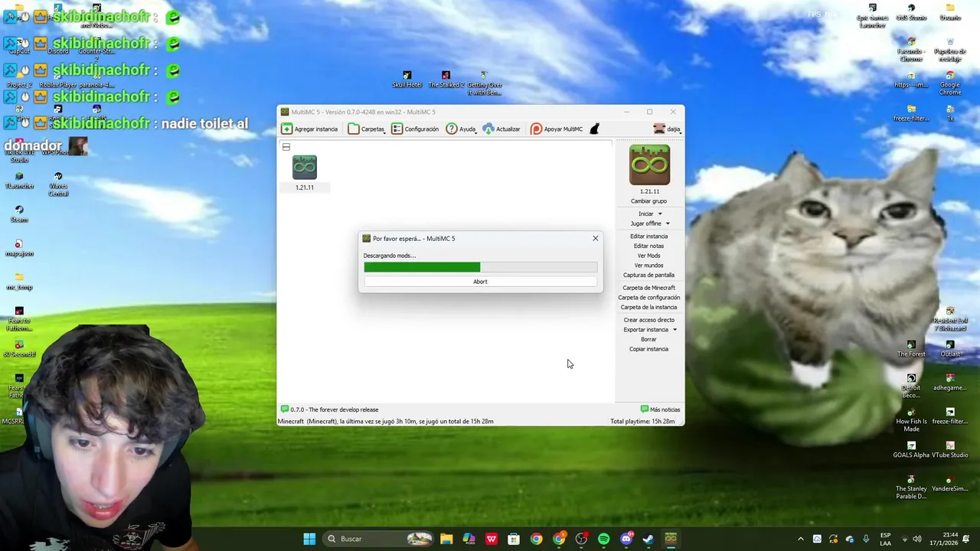Click the Más noticias button
980x551 pixels.
660,409
